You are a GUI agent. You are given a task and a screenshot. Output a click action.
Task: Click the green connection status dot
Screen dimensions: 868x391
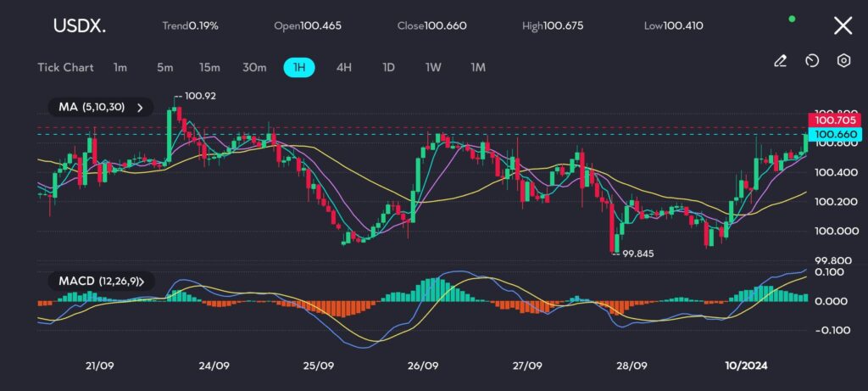click(x=792, y=18)
